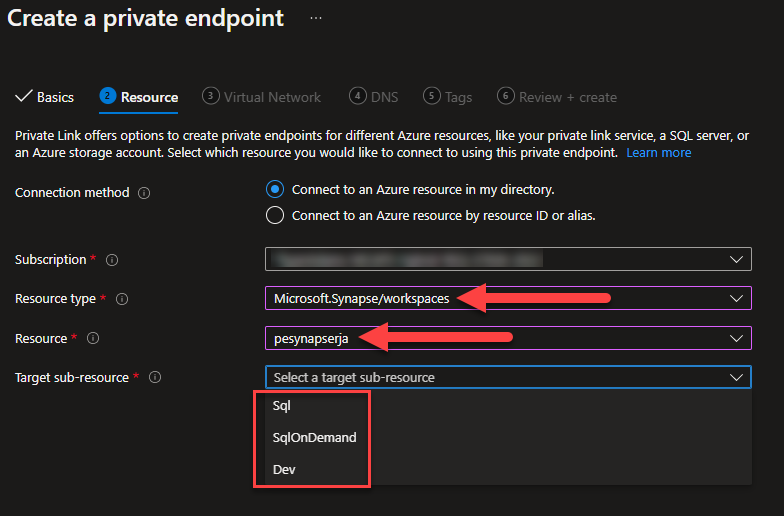Image resolution: width=784 pixels, height=516 pixels.
Task: Go back to the Basics tab
Action: point(44,97)
